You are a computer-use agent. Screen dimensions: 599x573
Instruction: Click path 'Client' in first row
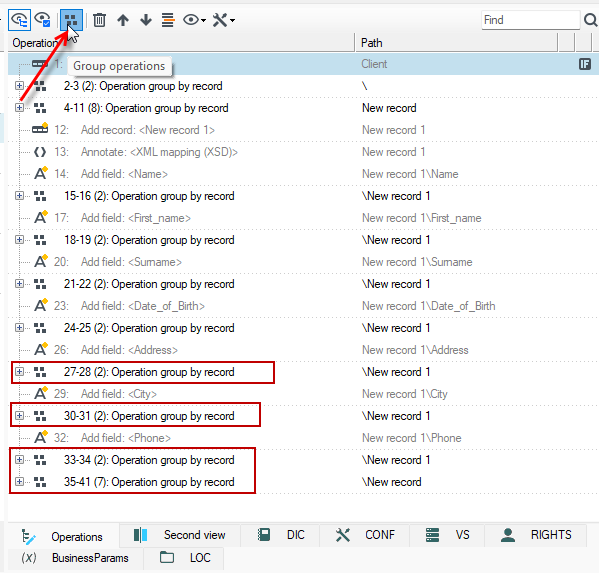[374, 64]
